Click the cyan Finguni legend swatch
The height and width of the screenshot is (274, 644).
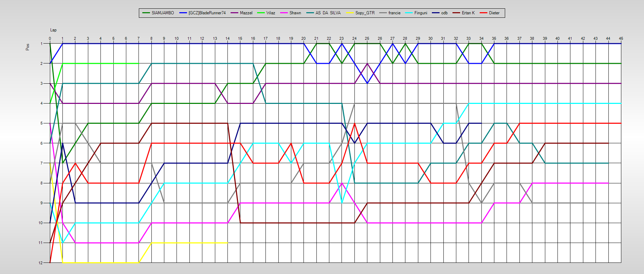click(x=409, y=13)
